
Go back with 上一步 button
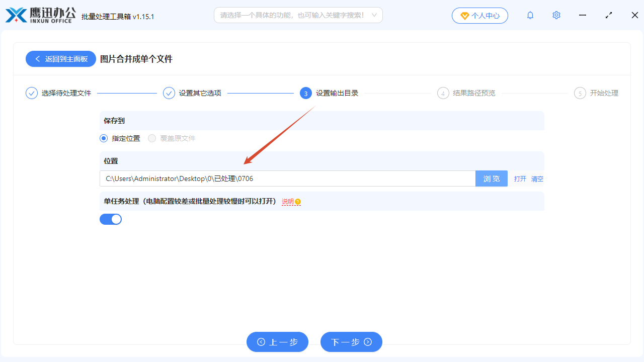277,342
